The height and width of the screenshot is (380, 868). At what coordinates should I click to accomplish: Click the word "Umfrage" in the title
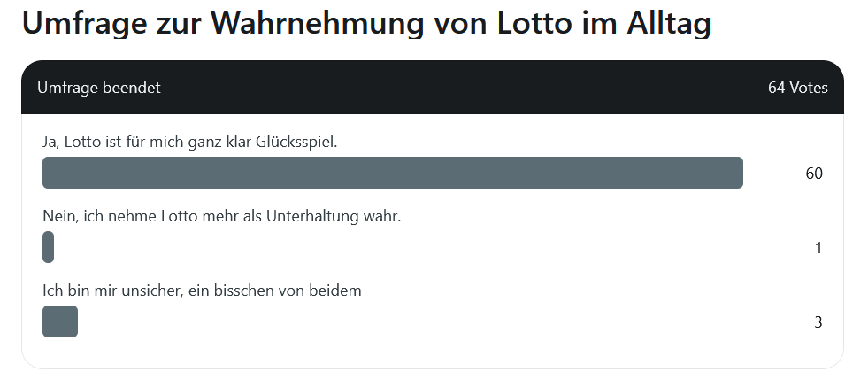click(75, 23)
